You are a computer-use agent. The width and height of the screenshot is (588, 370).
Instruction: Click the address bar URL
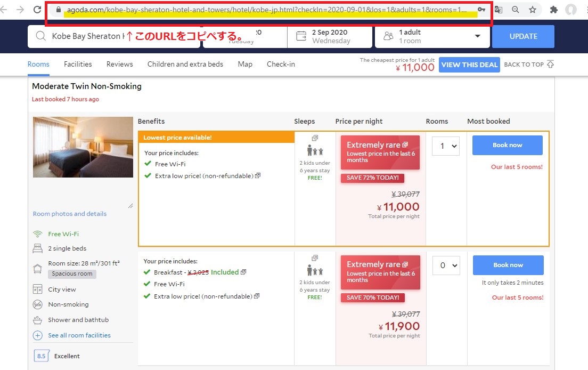(267, 10)
